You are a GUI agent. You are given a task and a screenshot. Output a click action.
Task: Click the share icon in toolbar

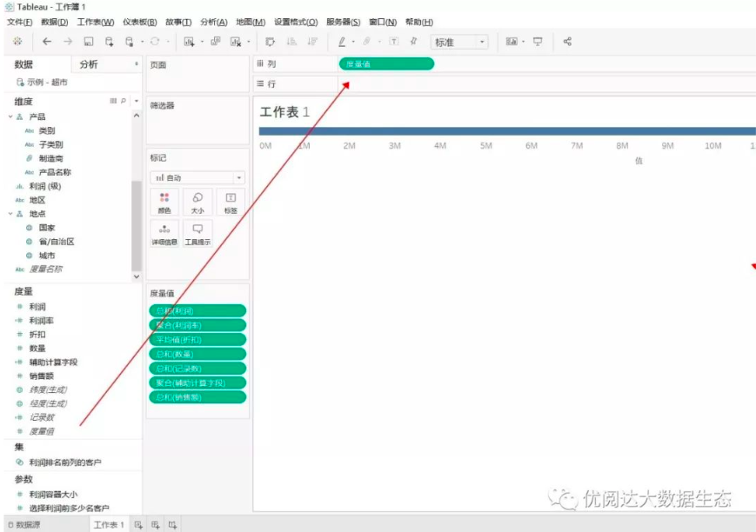567,42
